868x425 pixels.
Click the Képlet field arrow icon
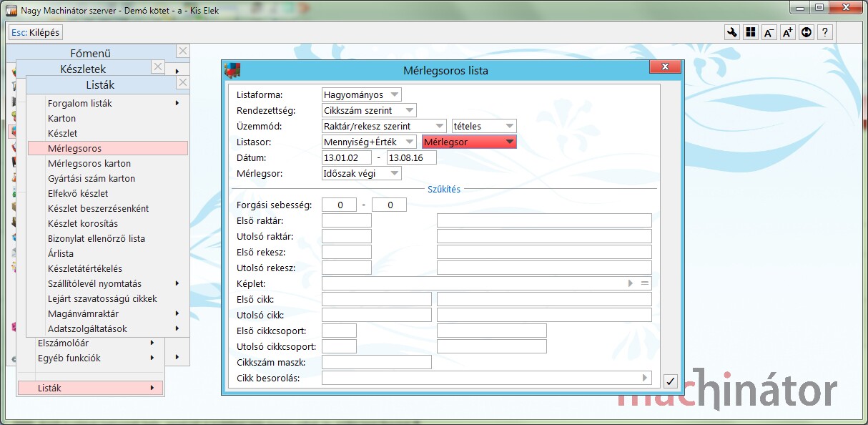tap(631, 283)
